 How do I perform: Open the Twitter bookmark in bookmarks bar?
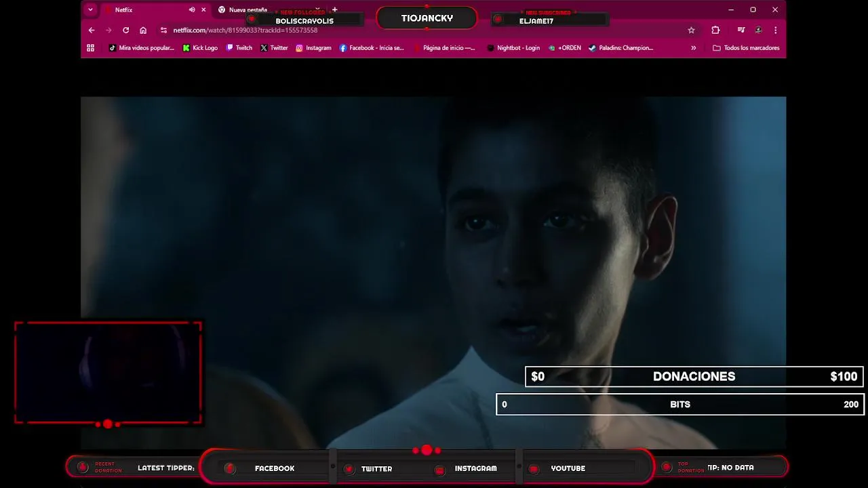pos(274,47)
